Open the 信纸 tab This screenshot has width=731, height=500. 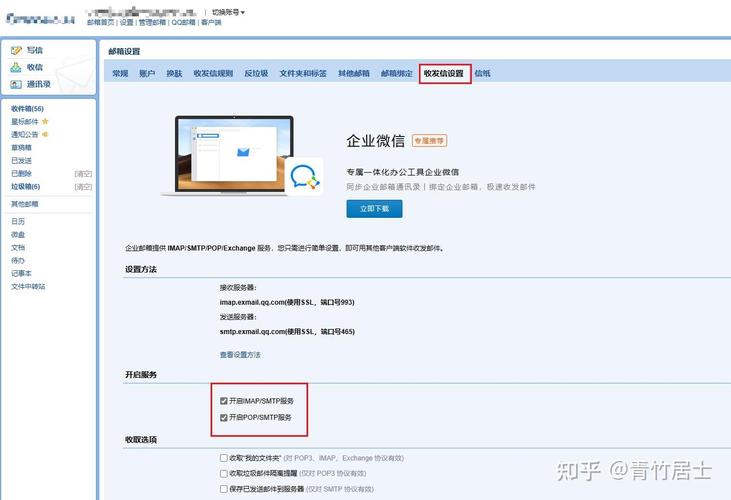pos(483,73)
